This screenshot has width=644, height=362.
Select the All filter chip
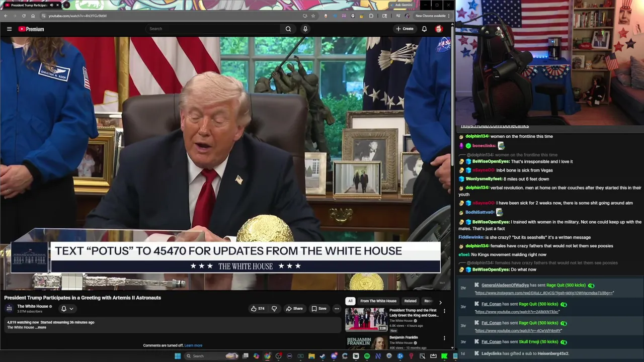350,301
